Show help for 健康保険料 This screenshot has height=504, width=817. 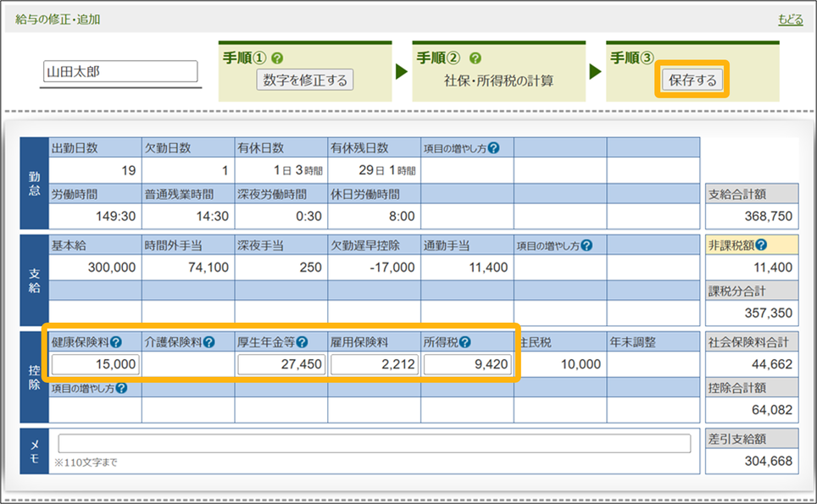tap(115, 343)
